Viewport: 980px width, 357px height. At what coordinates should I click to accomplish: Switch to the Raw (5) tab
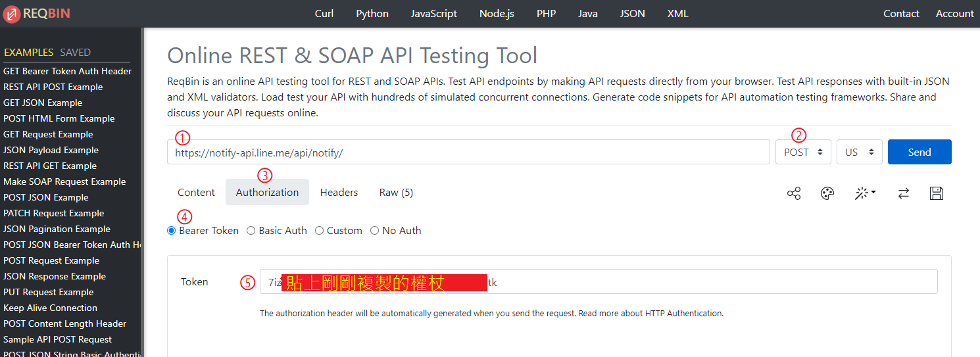(396, 192)
